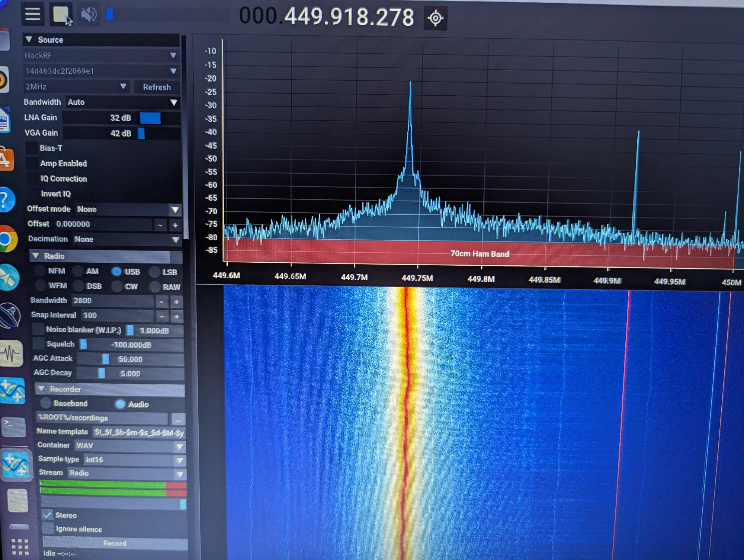Collapse the Radio section
This screenshot has height=560, width=744.
(105, 256)
